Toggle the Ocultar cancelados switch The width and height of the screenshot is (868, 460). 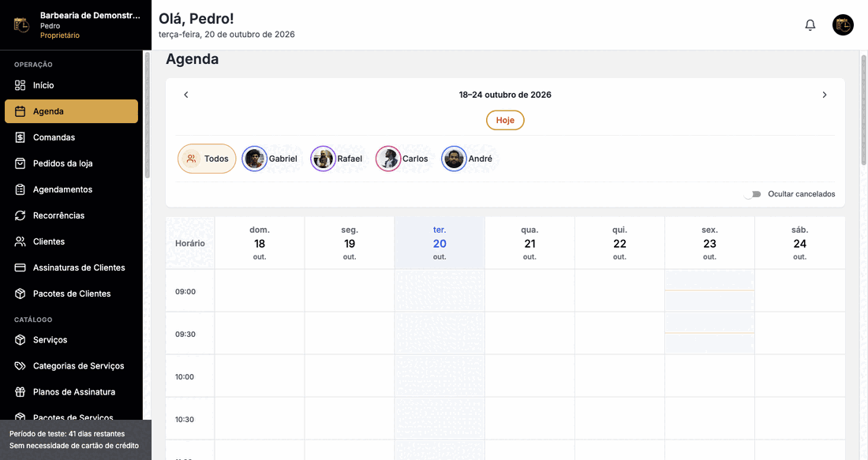[x=753, y=194]
